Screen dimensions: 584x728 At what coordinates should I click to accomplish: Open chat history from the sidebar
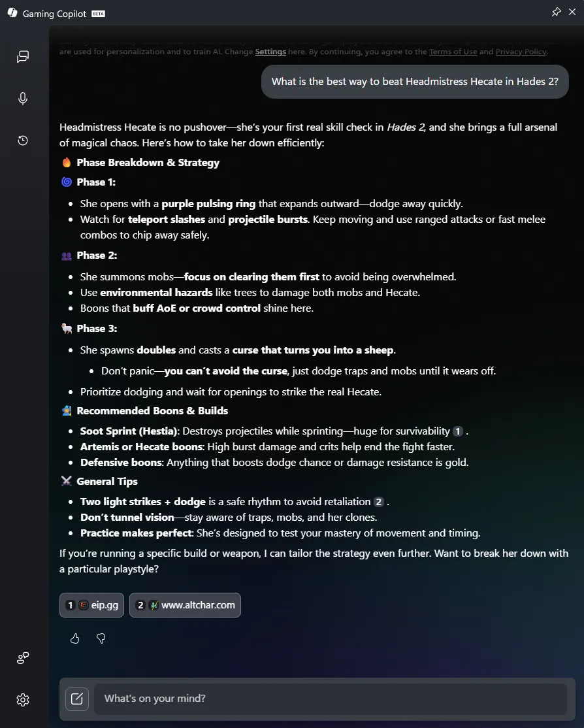(x=23, y=141)
